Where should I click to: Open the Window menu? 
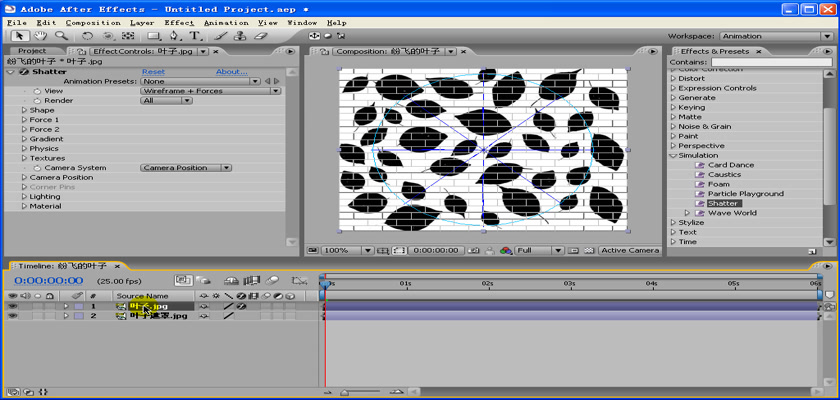coord(303,23)
